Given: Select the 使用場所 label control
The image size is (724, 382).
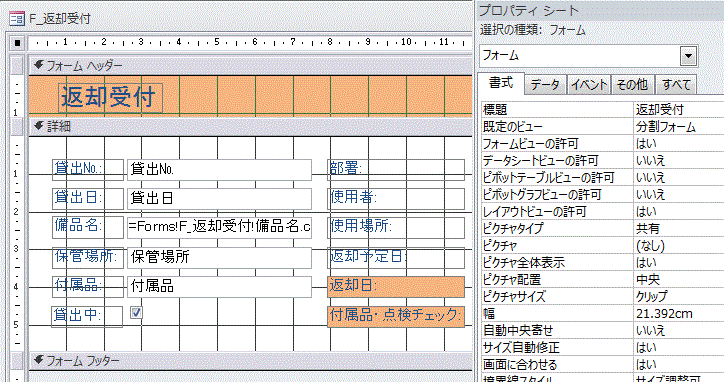Looking at the screenshot, I should tap(396, 227).
